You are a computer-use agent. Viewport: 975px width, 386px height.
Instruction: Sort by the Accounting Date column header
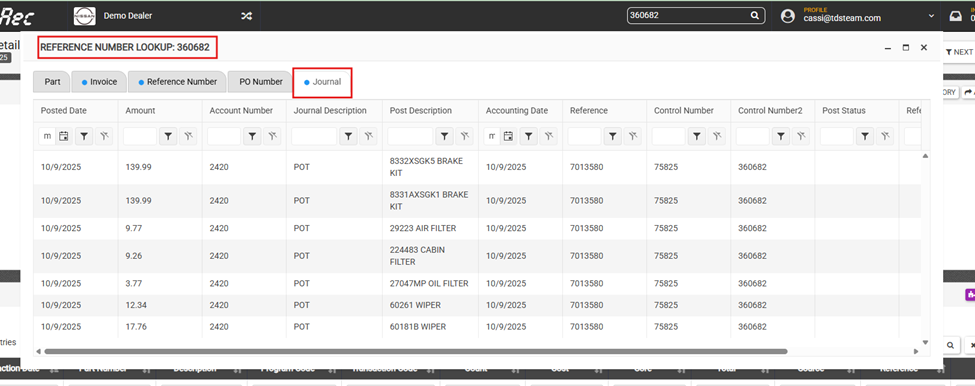(x=517, y=111)
